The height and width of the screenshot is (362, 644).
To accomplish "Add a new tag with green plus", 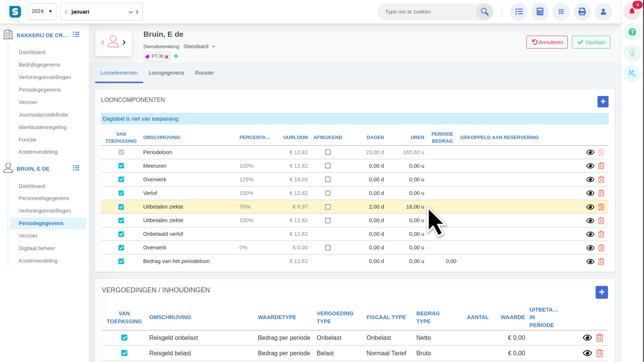I will pyautogui.click(x=176, y=56).
